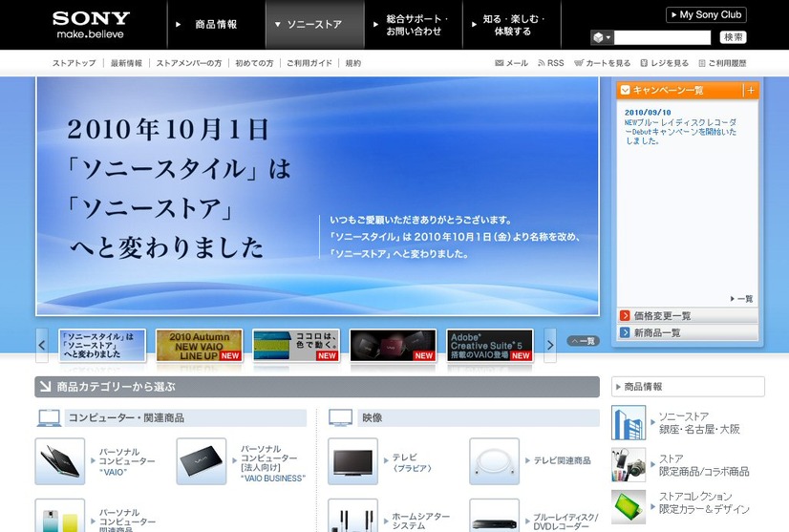Open テレビ〈ブラビア〉 link
The height and width of the screenshot is (532, 789).
click(x=412, y=462)
